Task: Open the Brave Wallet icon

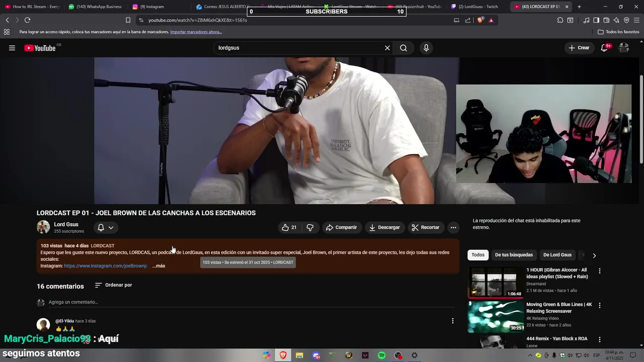Action: (x=606, y=20)
